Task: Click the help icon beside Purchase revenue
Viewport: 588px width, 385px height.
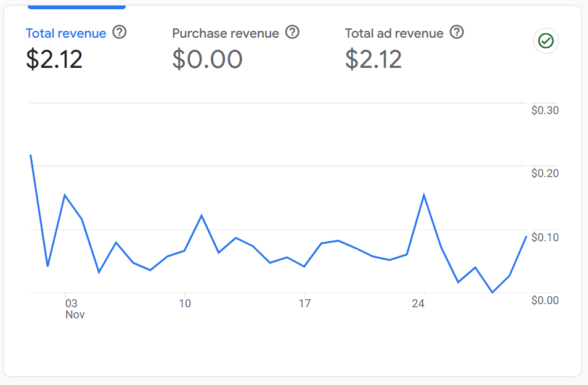Action: (x=293, y=32)
